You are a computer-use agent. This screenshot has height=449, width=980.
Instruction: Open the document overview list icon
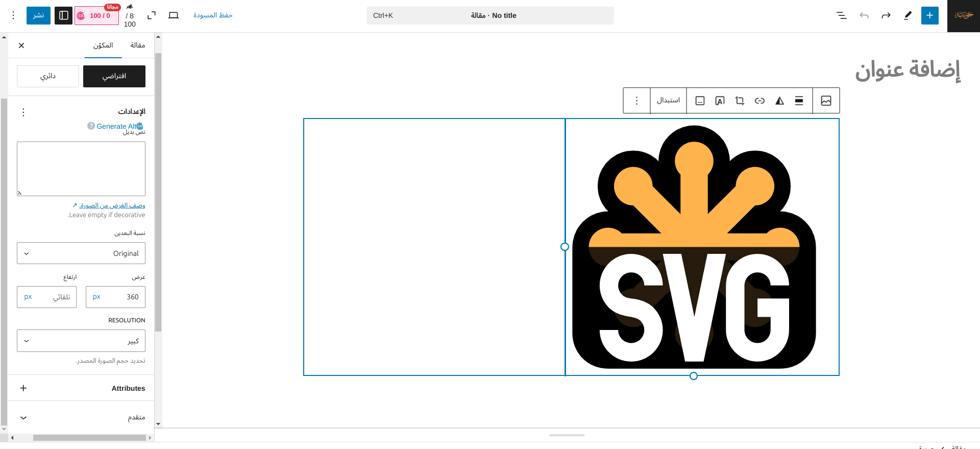tap(842, 15)
